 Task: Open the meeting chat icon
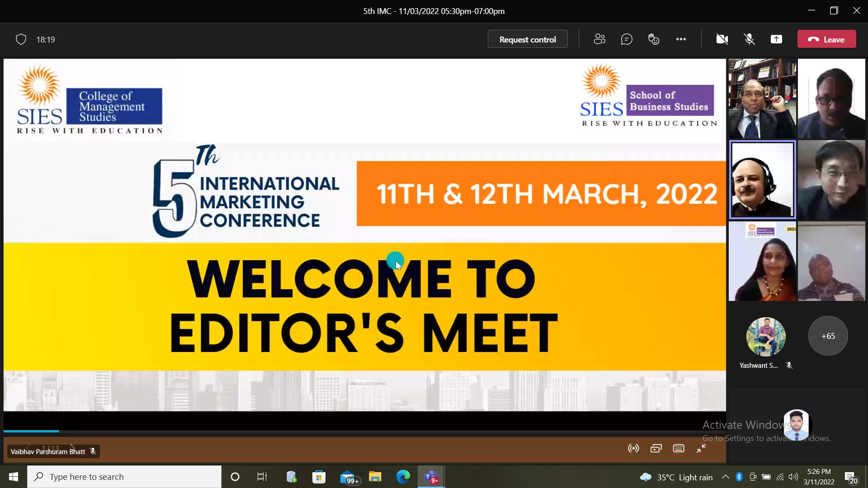tap(627, 39)
